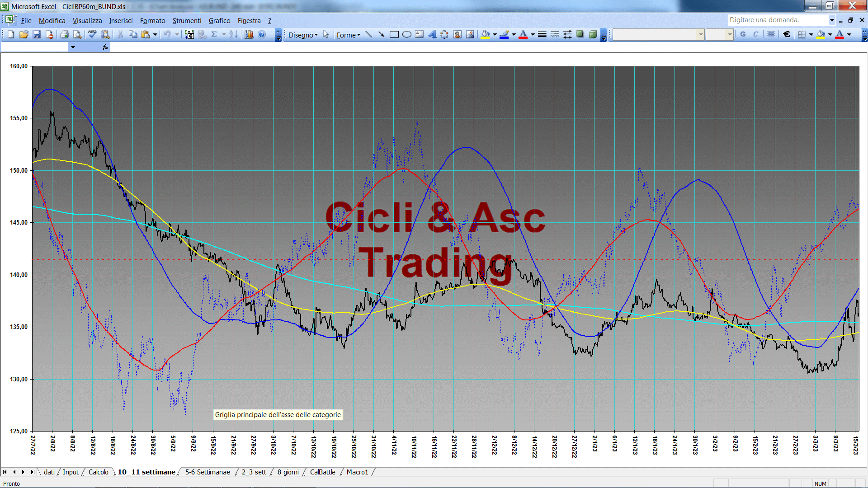
Task: Insert a diagram or org chart
Action: click(445, 34)
